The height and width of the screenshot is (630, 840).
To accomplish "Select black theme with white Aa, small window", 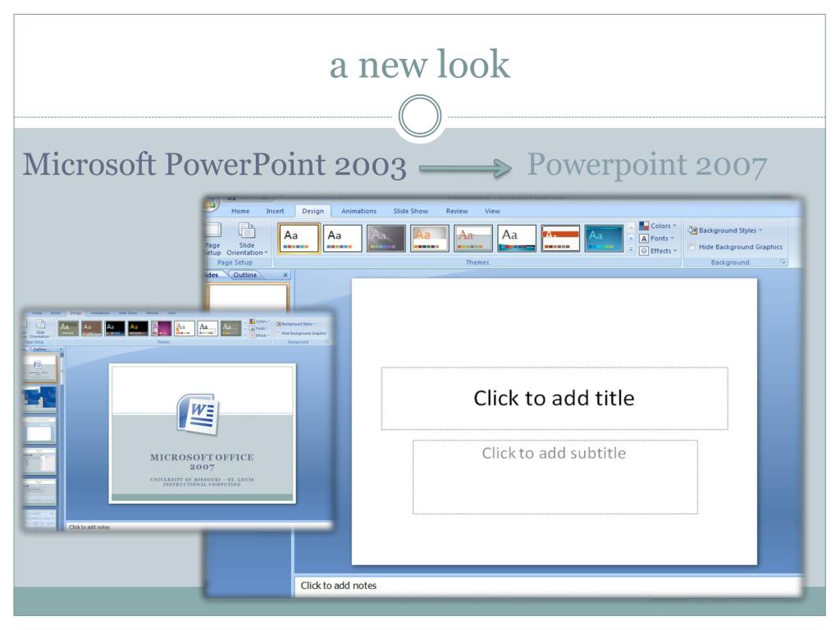I will 115,328.
